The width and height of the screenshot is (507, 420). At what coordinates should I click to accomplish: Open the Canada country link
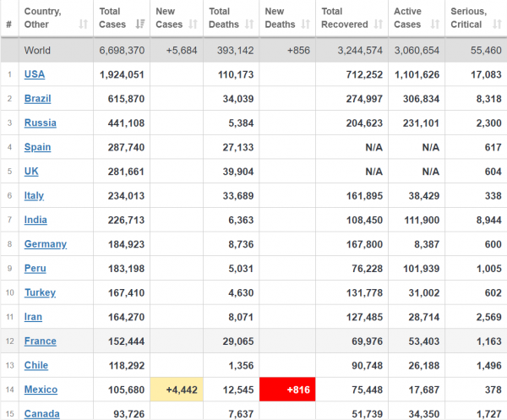pos(41,414)
